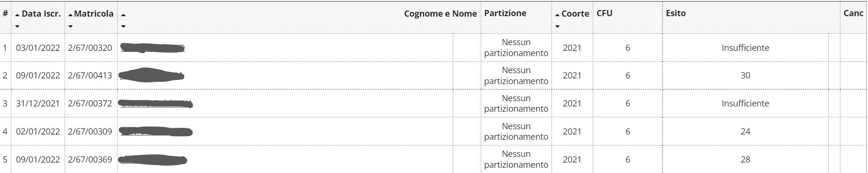
Task: Sort Matricola ascending with up arrow
Action: click(70, 15)
